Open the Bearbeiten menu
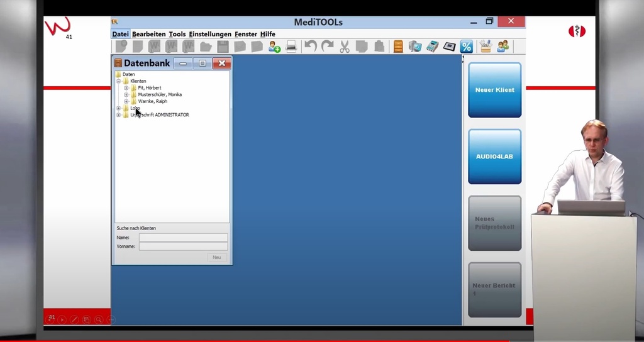This screenshot has height=342, width=644. point(148,34)
